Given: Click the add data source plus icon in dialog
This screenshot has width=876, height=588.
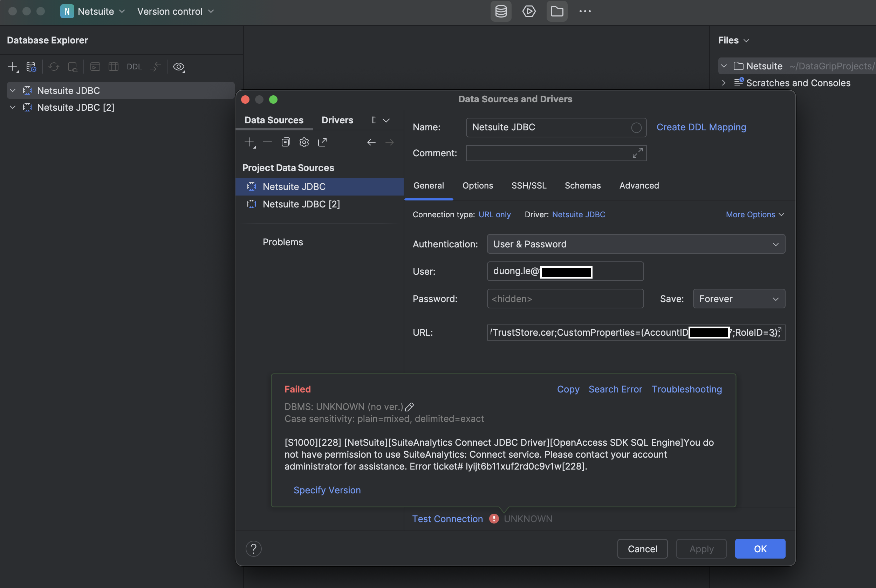Looking at the screenshot, I should [249, 142].
